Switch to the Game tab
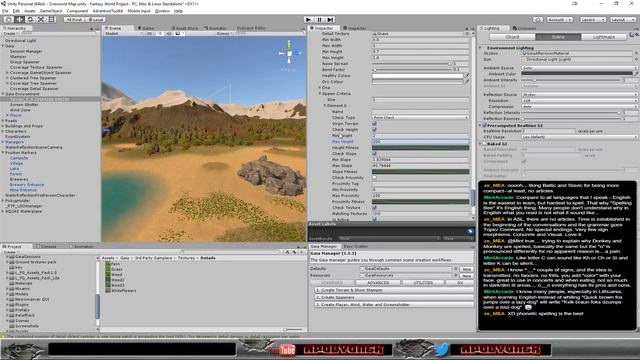This screenshot has width=640, height=360. [146, 28]
